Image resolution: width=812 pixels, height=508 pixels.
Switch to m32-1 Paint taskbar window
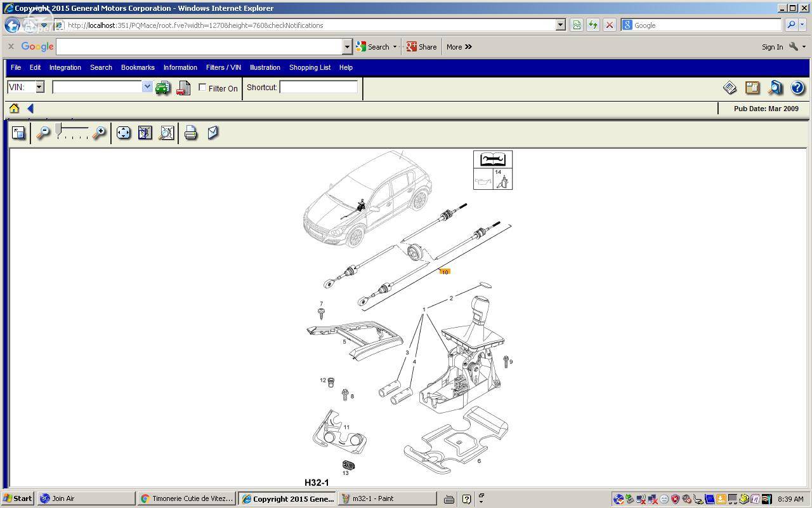pos(388,498)
